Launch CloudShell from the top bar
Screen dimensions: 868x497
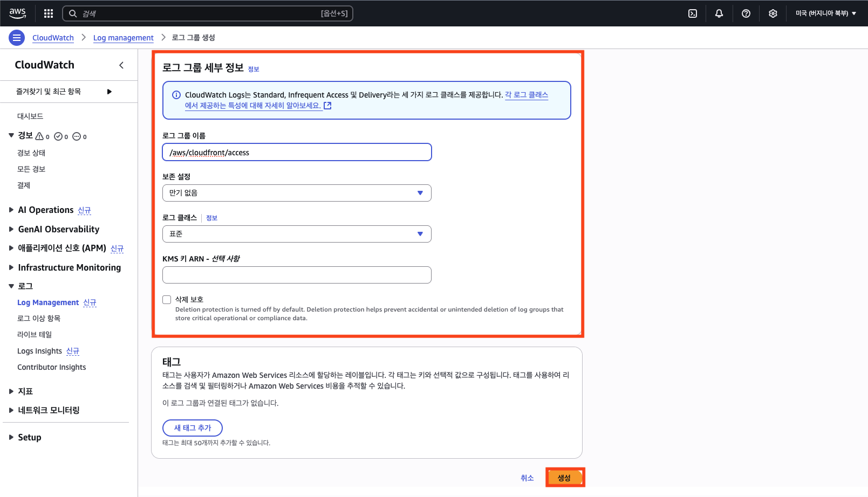[693, 13]
